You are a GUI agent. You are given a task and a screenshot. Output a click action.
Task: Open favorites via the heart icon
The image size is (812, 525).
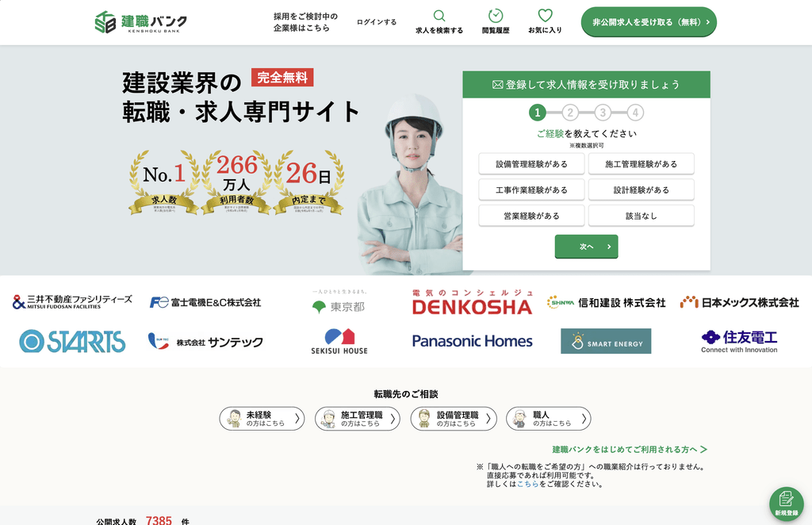(545, 15)
